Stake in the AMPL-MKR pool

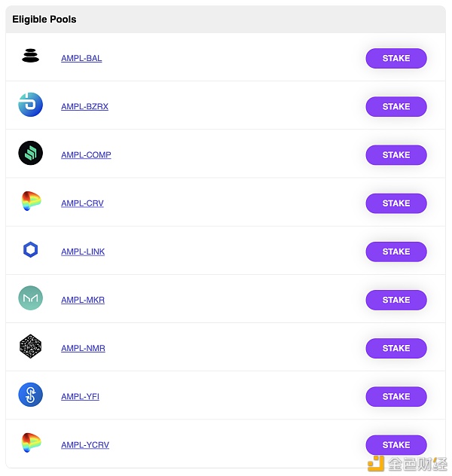(396, 300)
